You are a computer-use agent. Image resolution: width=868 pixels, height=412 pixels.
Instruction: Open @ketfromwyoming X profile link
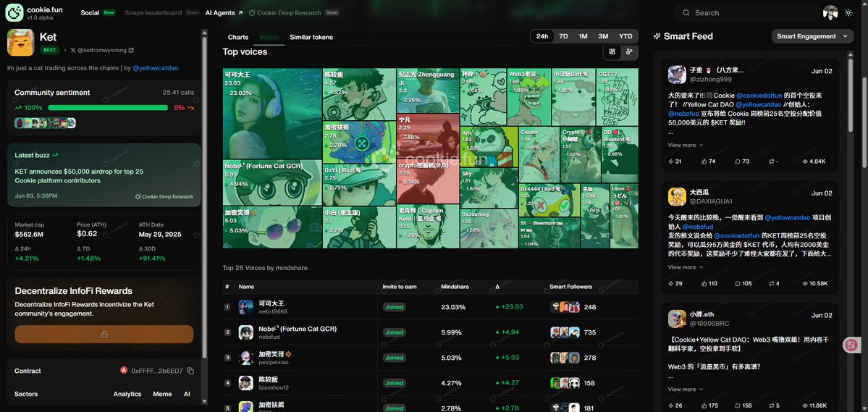pos(102,50)
